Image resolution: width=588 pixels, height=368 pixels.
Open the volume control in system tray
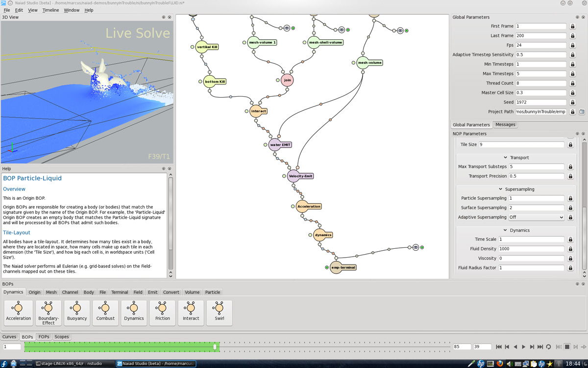tap(509, 364)
